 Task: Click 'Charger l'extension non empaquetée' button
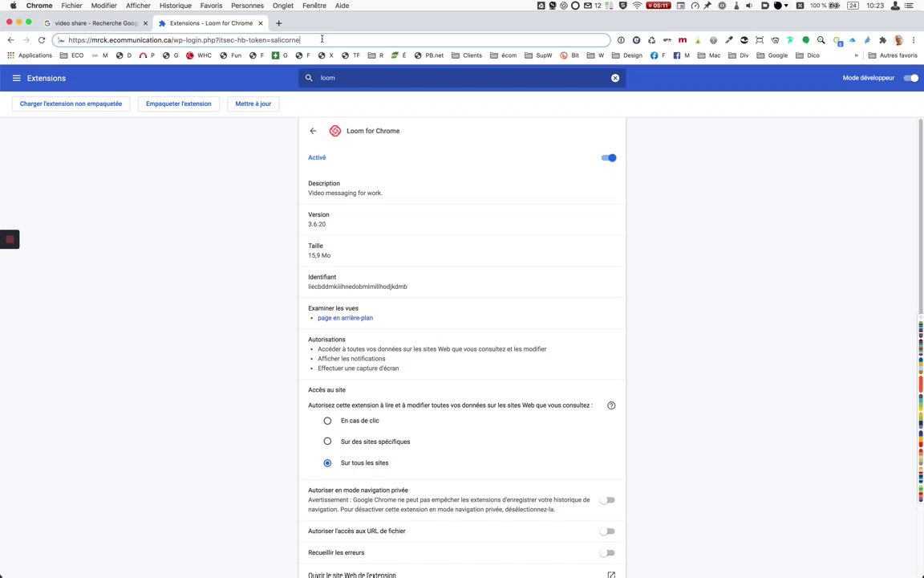(x=71, y=104)
